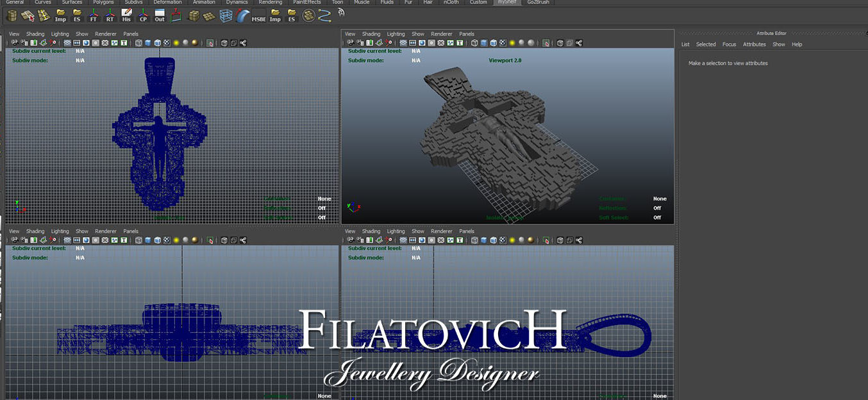Switch to the Curves shelf tab

click(43, 3)
